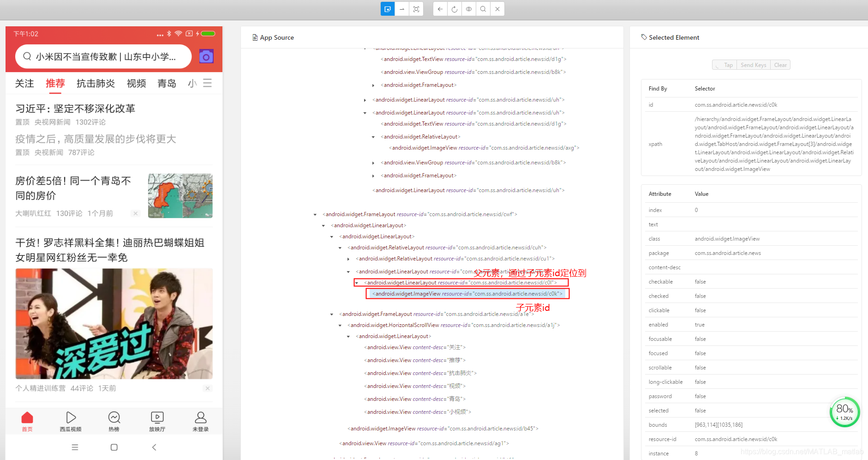Select ImageView axg node in tree
This screenshot has width=868, height=460.
click(484, 148)
